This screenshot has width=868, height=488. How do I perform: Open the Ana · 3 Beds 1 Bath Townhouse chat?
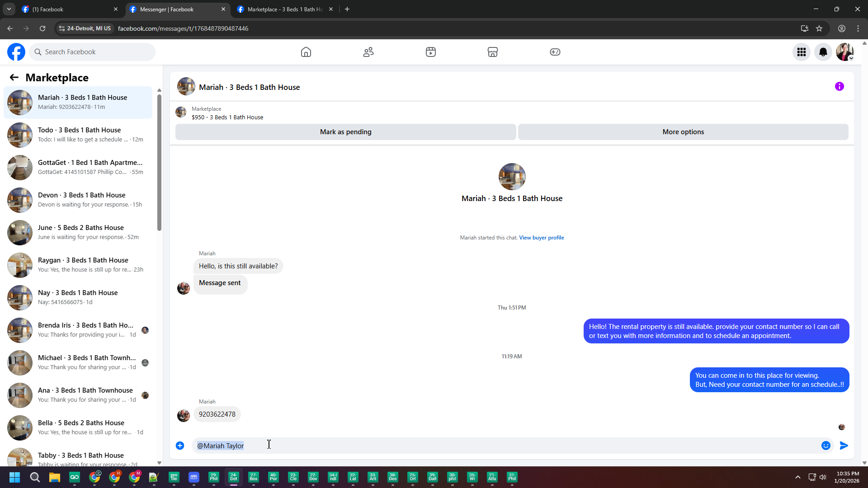point(78,395)
